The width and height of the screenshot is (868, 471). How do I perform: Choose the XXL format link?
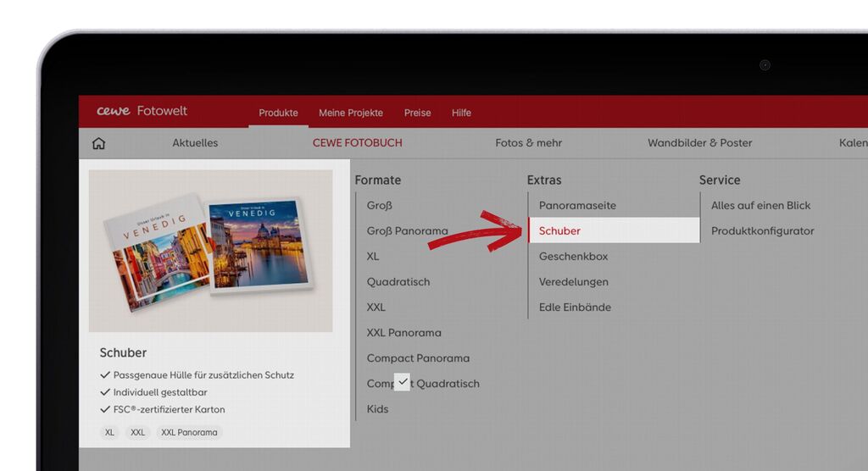coord(376,308)
